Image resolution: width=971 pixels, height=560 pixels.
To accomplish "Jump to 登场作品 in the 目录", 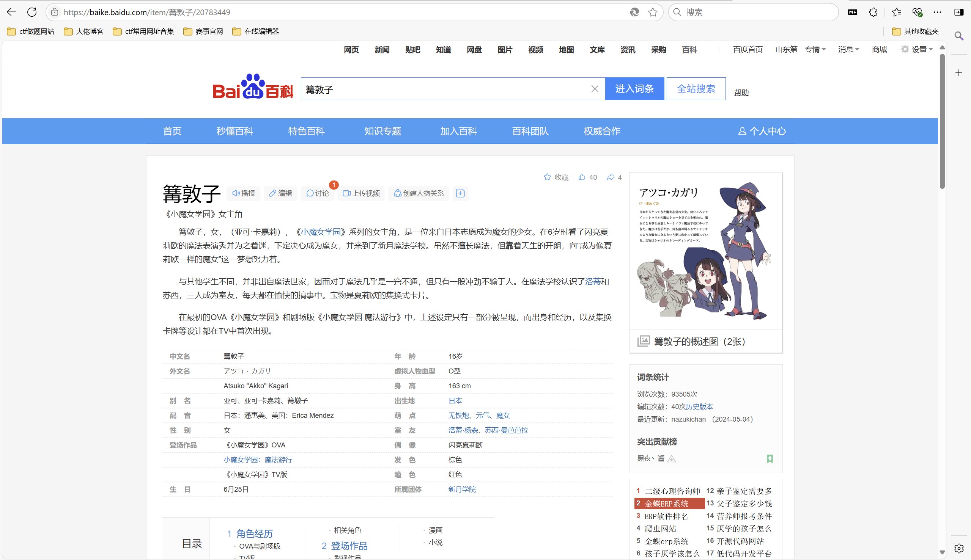I will [349, 546].
